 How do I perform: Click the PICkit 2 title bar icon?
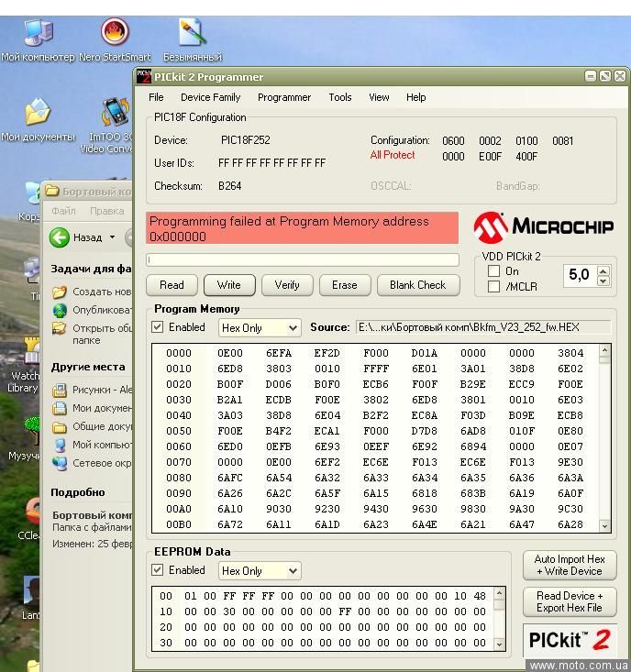[144, 77]
